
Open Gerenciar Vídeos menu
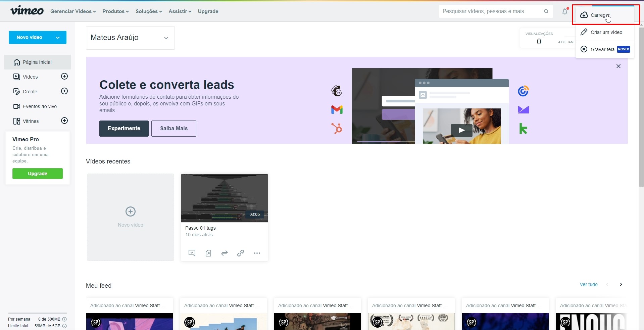click(73, 11)
